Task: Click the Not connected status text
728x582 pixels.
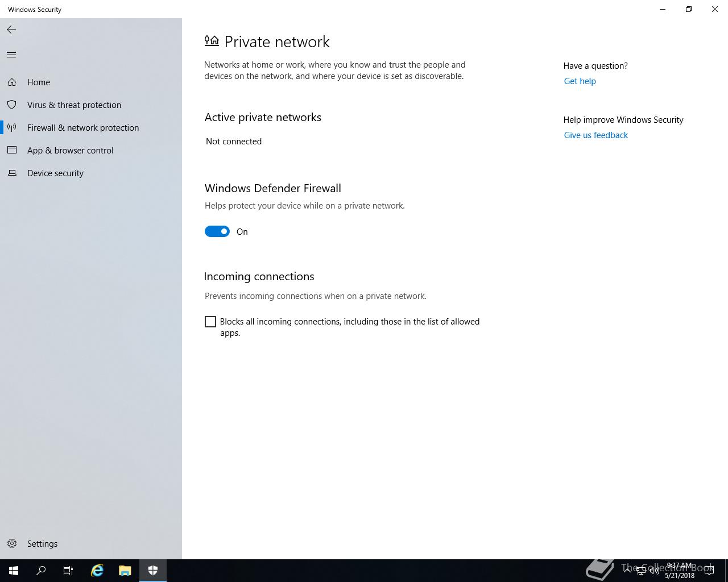Action: (234, 142)
